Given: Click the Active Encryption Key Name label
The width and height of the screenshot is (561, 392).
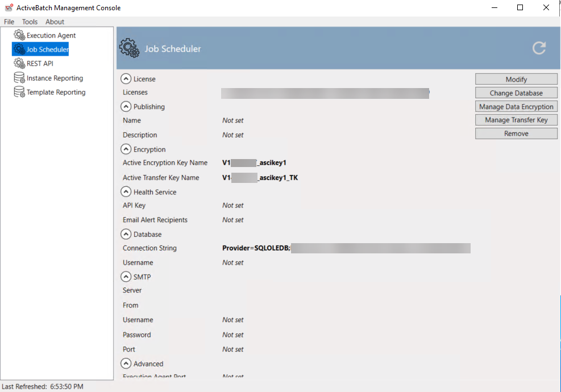Looking at the screenshot, I should [x=165, y=162].
